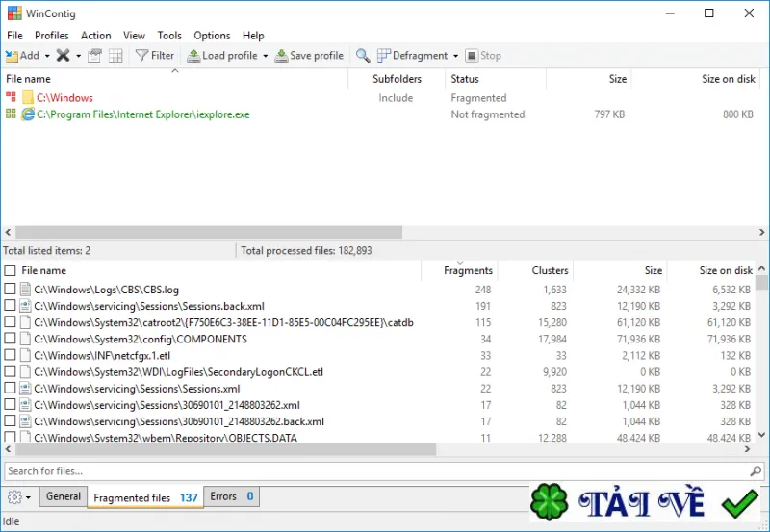Screen dimensions: 770x532
Task: Click the Add toolbar icon
Action: (13, 56)
